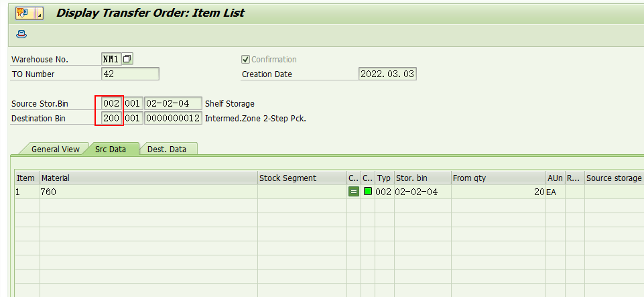Click the Stock Segment column header

tap(300, 178)
